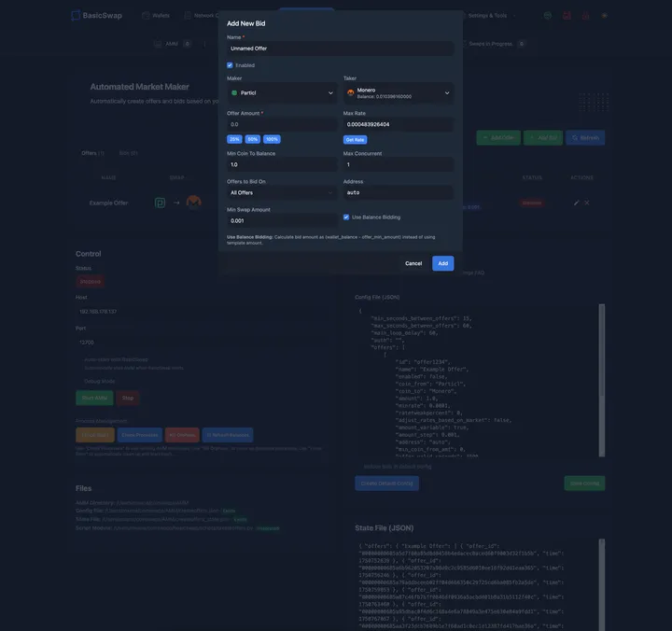Click the Monero coin icon in Taker
Viewport: 672px width, 631px height.
351,92
